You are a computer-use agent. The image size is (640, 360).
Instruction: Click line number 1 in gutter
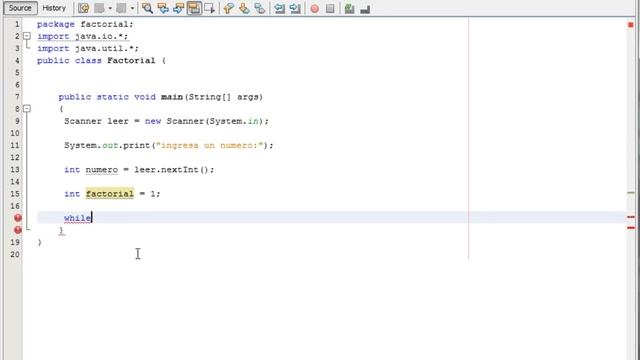click(17, 24)
